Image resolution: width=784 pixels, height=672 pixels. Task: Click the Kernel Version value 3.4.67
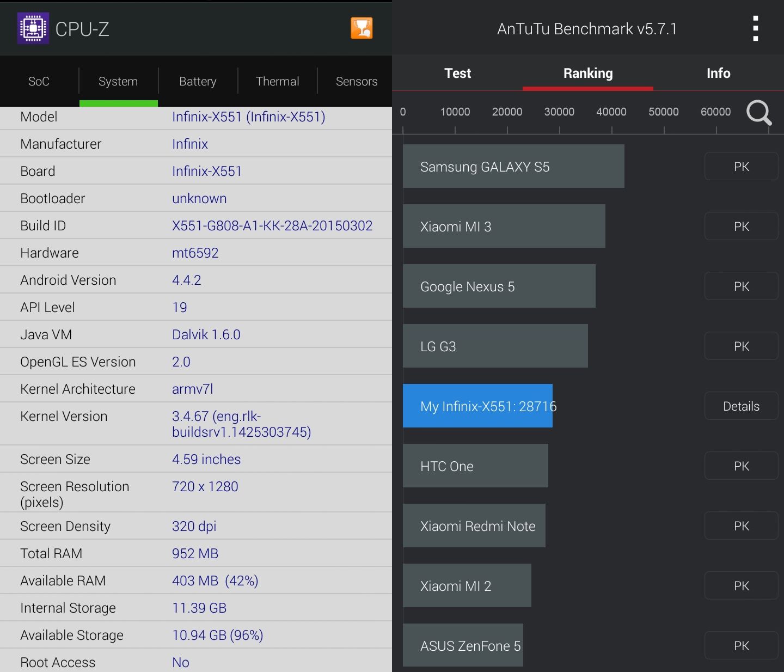(x=242, y=424)
